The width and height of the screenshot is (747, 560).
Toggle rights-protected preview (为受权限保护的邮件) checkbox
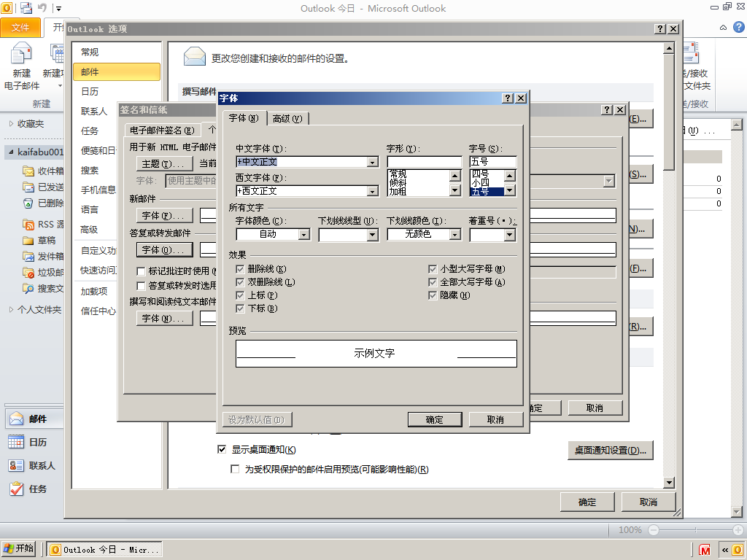[235, 469]
